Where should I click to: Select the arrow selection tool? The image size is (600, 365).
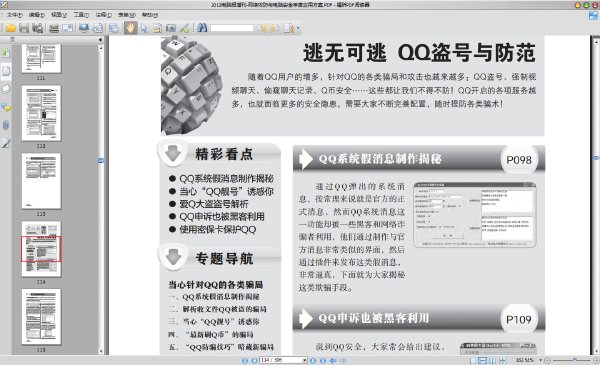point(144,28)
